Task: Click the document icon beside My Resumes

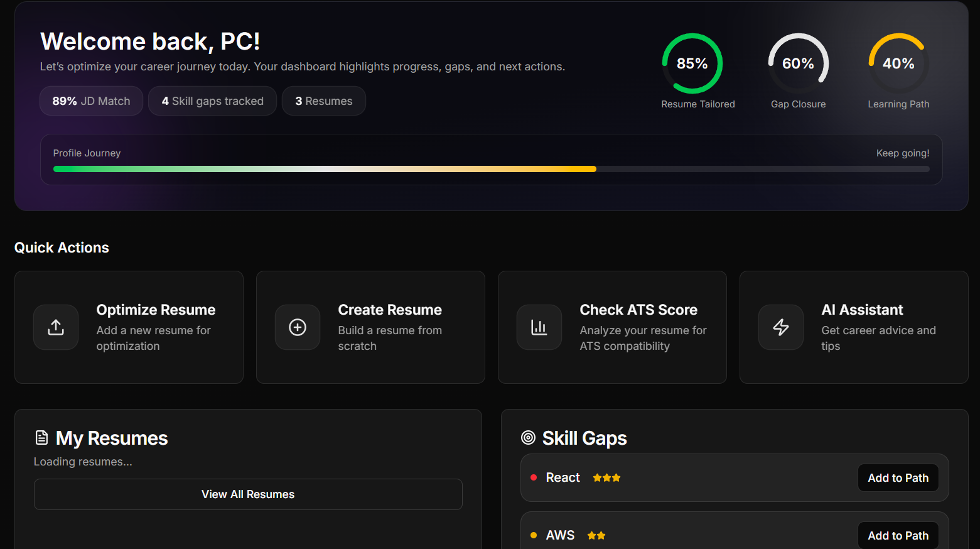Action: pyautogui.click(x=41, y=438)
